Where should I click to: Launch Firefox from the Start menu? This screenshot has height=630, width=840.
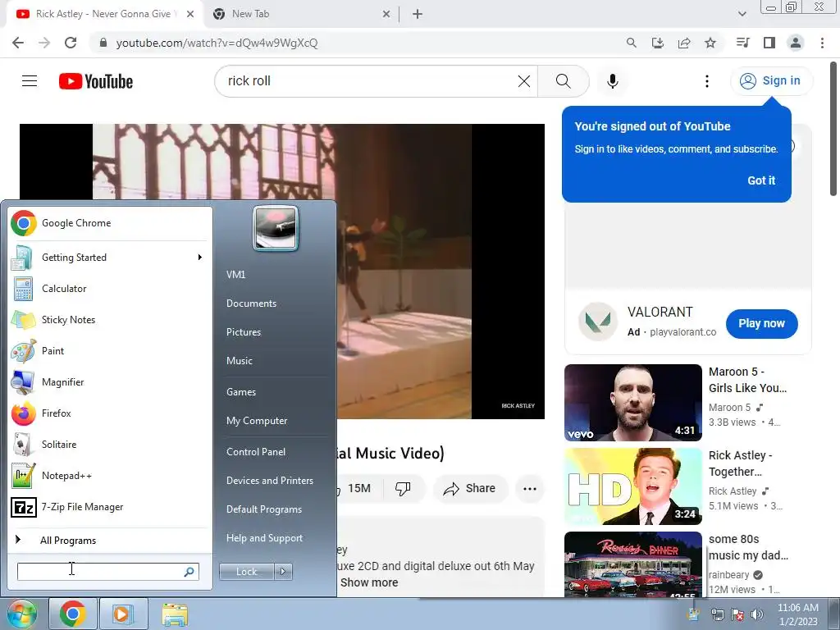click(110, 413)
